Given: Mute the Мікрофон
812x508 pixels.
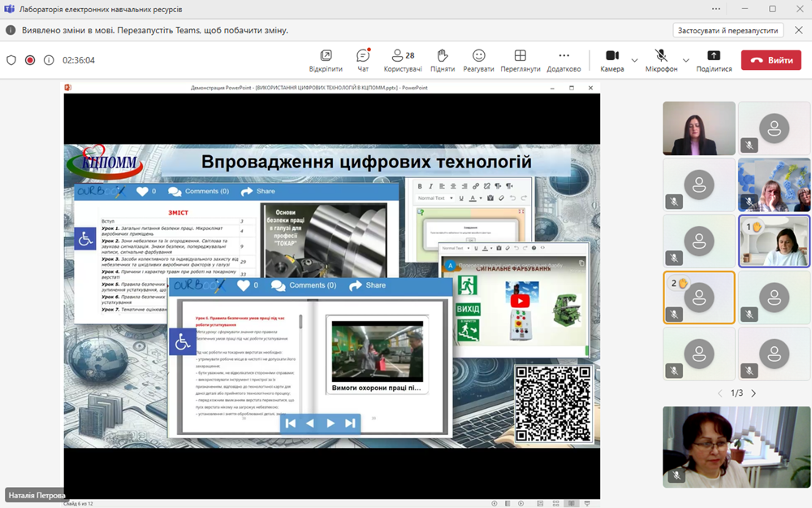Looking at the screenshot, I should [659, 59].
